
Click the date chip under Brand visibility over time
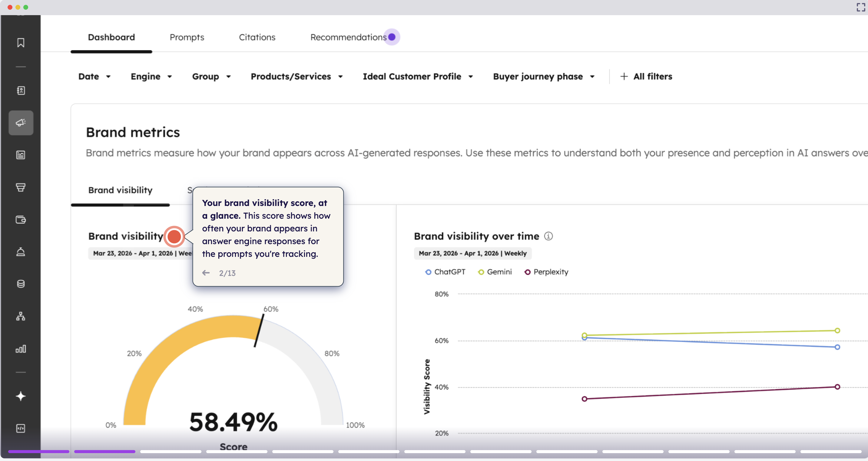tap(473, 254)
